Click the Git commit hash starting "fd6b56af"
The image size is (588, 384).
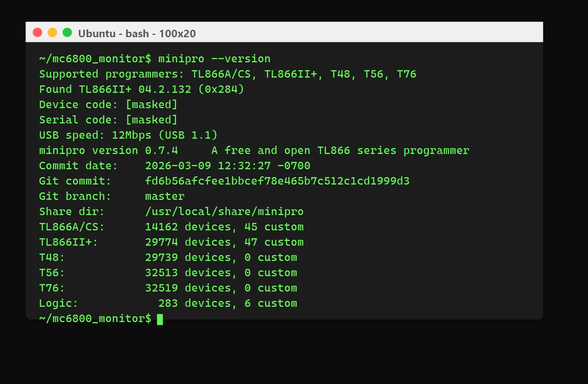[x=277, y=181]
